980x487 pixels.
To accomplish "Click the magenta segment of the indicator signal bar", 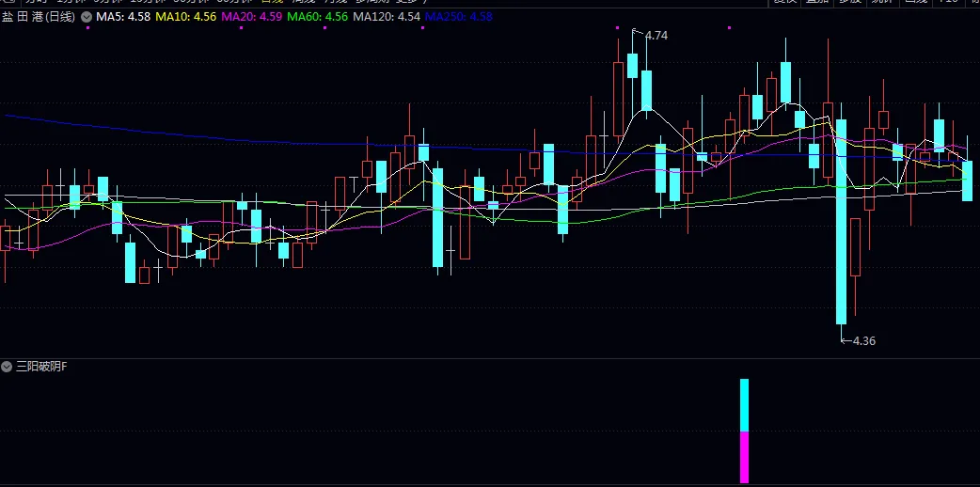I will point(744,457).
